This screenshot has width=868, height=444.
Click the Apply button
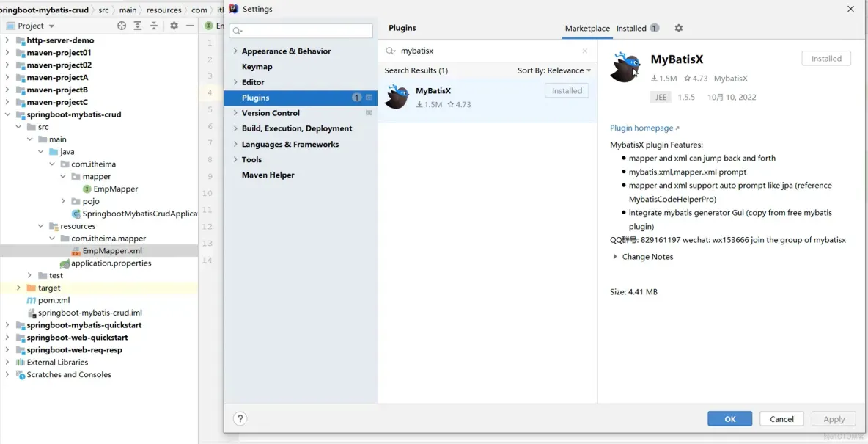834,419
